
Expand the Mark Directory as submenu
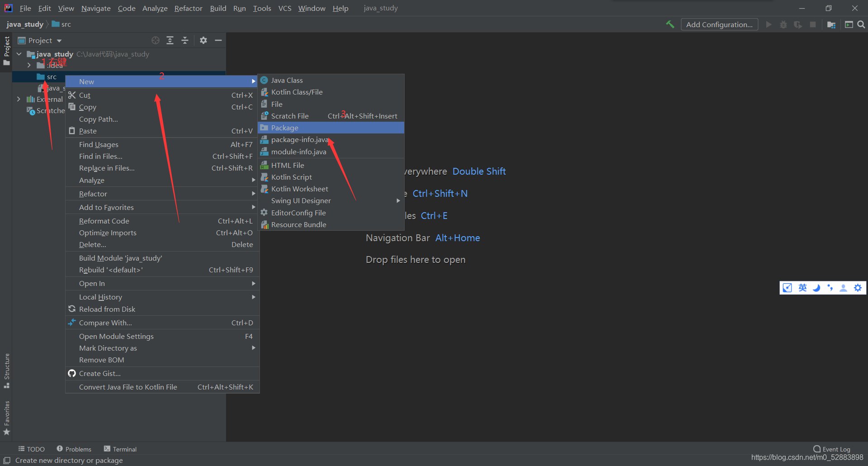(163, 348)
